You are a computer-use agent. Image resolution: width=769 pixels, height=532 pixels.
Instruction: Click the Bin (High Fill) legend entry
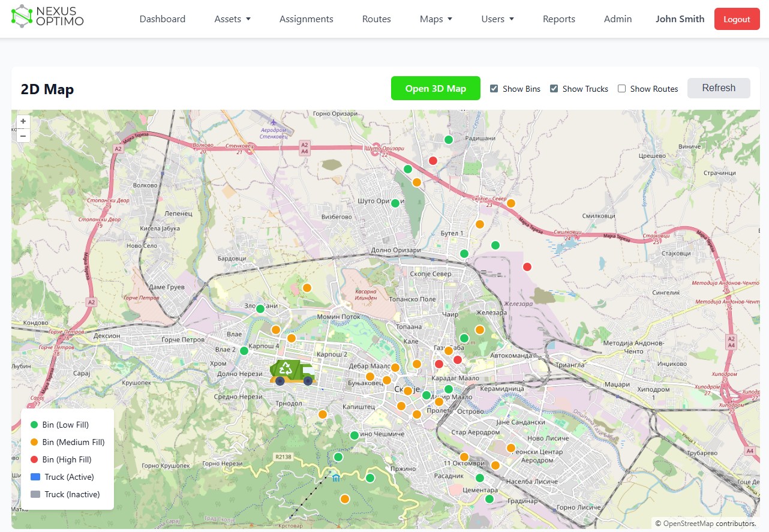click(61, 459)
